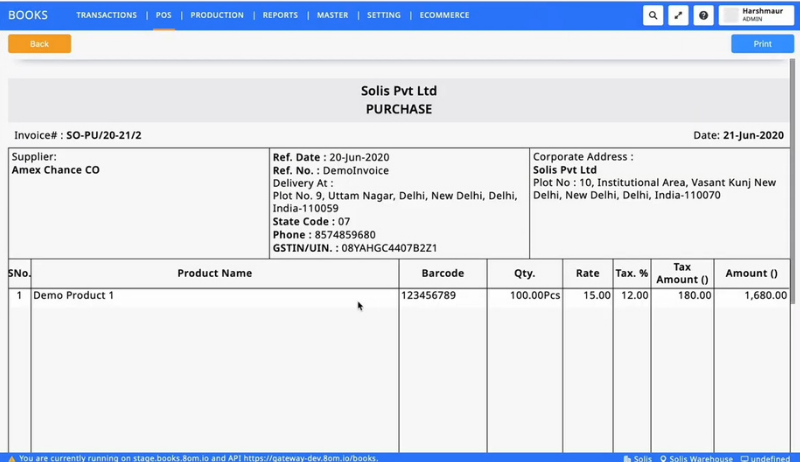Click the Solis Pvt Ltd corporate address name
This screenshot has width=800, height=462.
pyautogui.click(x=565, y=170)
